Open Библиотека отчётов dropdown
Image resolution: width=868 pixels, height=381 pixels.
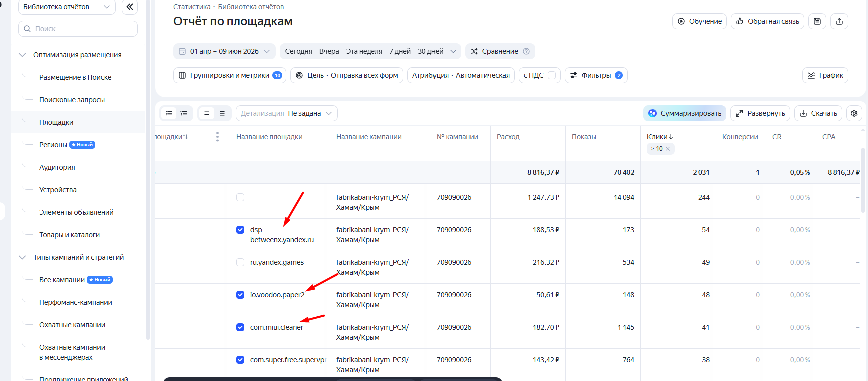[x=67, y=7]
